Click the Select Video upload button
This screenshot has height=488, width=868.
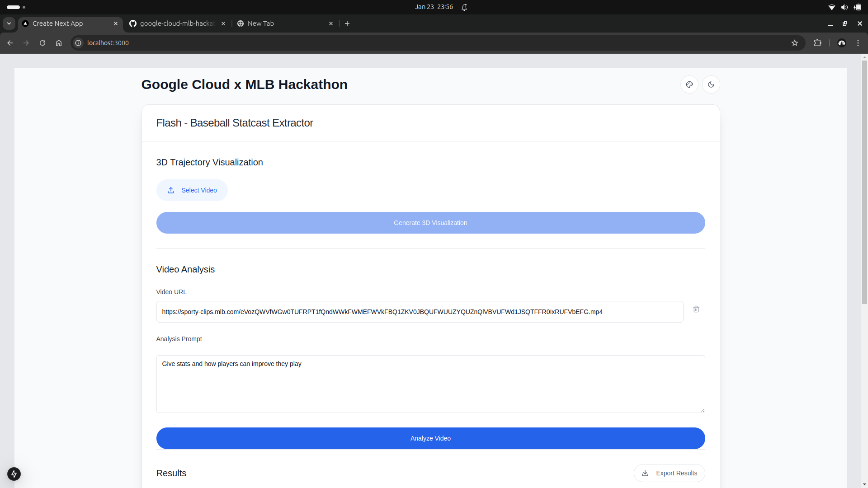[x=192, y=190]
